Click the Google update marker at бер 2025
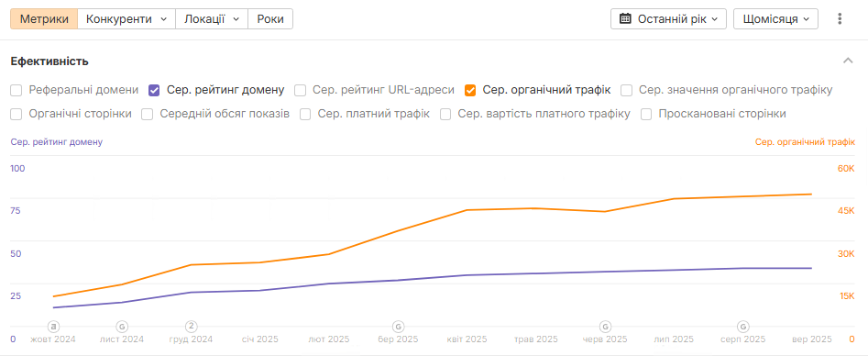 click(398, 326)
